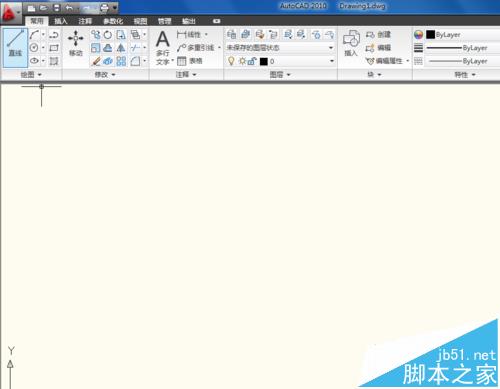Select the Line (直线) drawing tool
500x389 pixels.
pos(15,47)
